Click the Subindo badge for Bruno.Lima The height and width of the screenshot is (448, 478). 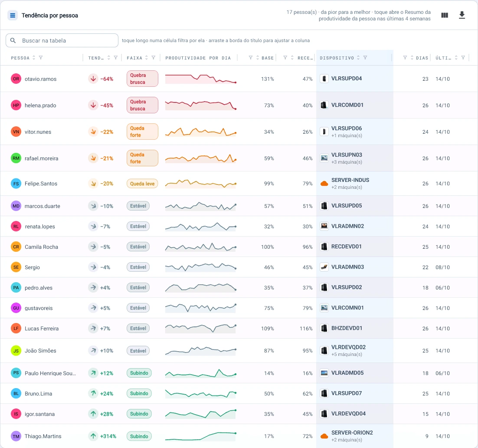[x=139, y=394]
